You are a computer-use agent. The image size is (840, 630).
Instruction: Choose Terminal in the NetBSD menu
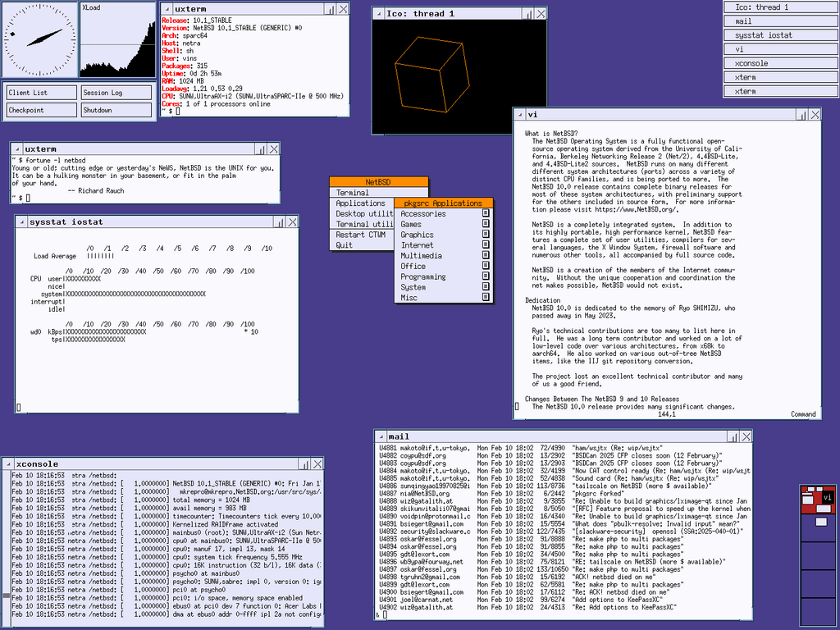(379, 193)
